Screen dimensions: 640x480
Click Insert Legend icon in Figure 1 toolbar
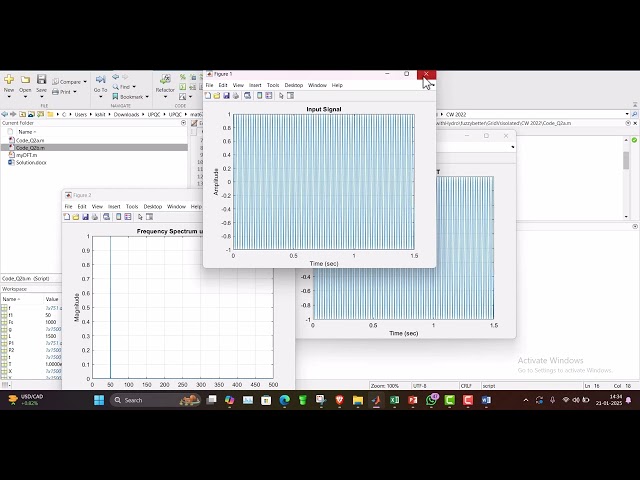pyautogui.click(x=269, y=96)
